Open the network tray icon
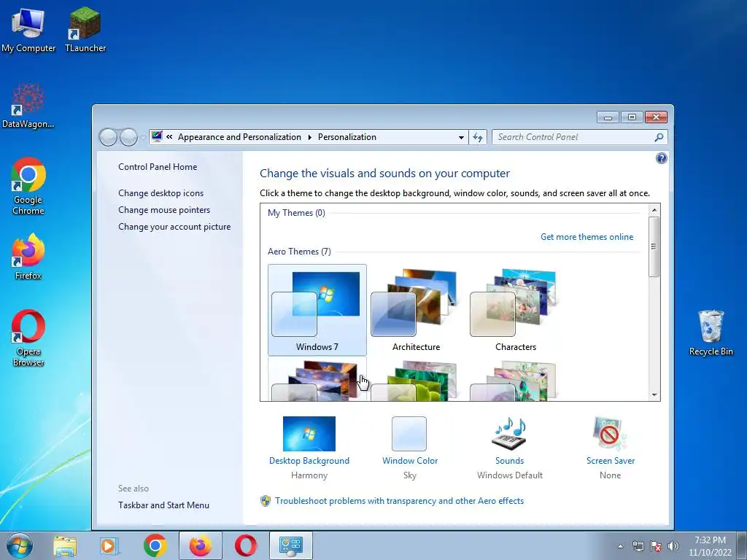 tap(638, 546)
